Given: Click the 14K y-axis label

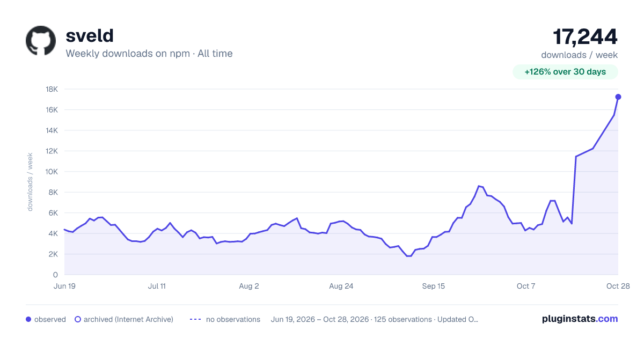Looking at the screenshot, I should [x=52, y=130].
